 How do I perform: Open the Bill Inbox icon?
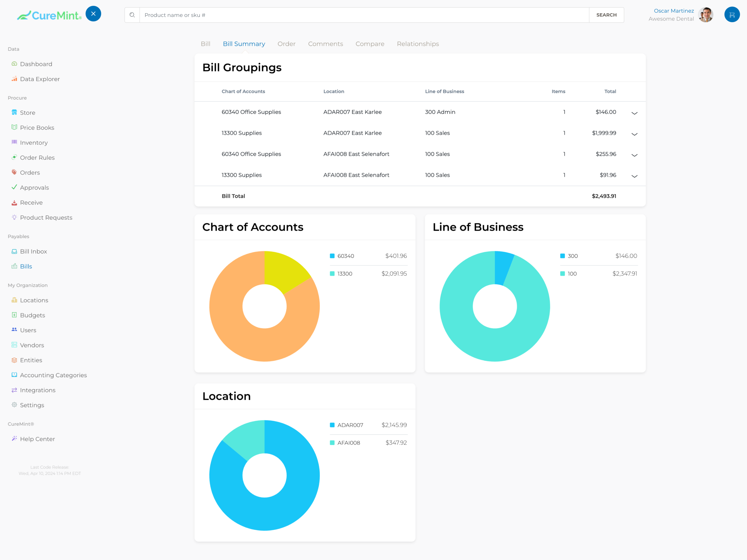point(14,251)
